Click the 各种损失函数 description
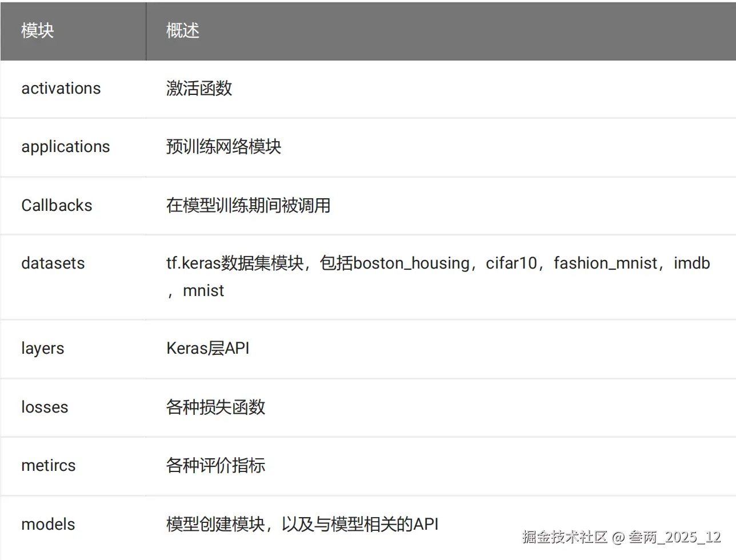 tap(215, 407)
